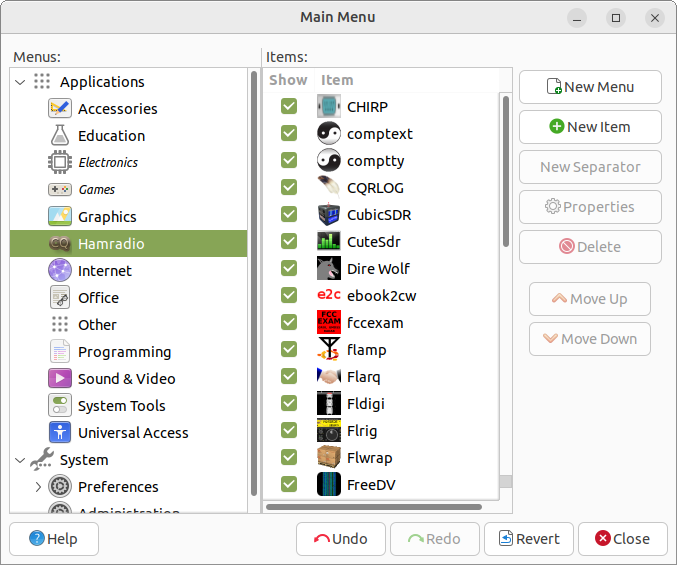This screenshot has width=677, height=565.
Task: Select the Sound & Video icon
Action: [60, 379]
